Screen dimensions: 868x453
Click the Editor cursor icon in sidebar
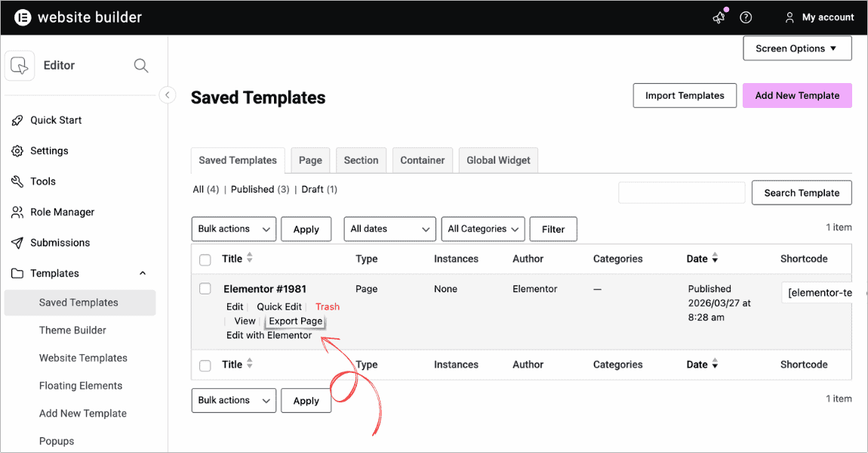[x=20, y=66]
